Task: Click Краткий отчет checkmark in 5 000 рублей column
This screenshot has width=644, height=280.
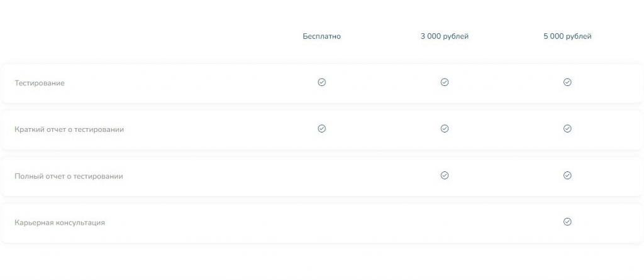Action: pyautogui.click(x=567, y=129)
